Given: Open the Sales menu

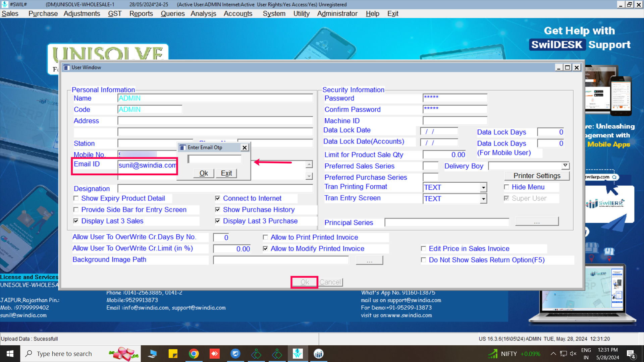Looking at the screenshot, I should [10, 14].
